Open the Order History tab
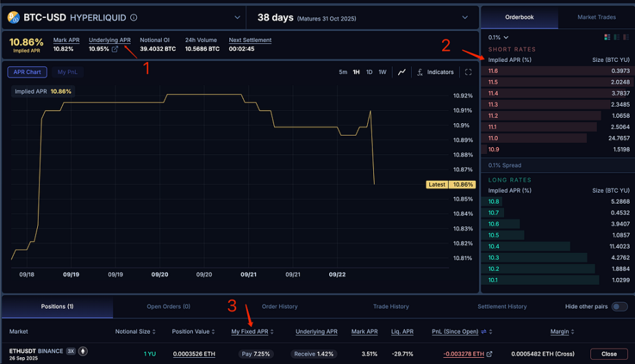Viewport: 635px width, 364px height. tap(280, 306)
